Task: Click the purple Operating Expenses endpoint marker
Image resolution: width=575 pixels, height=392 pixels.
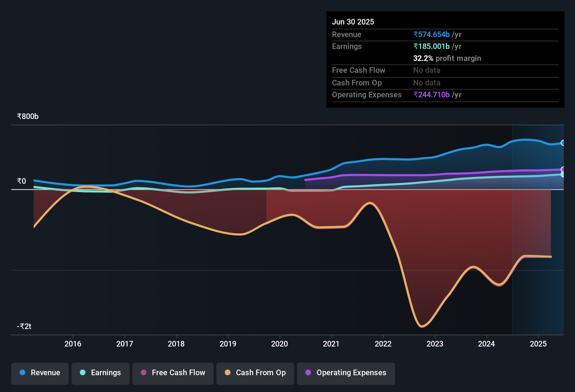Action: [x=563, y=169]
